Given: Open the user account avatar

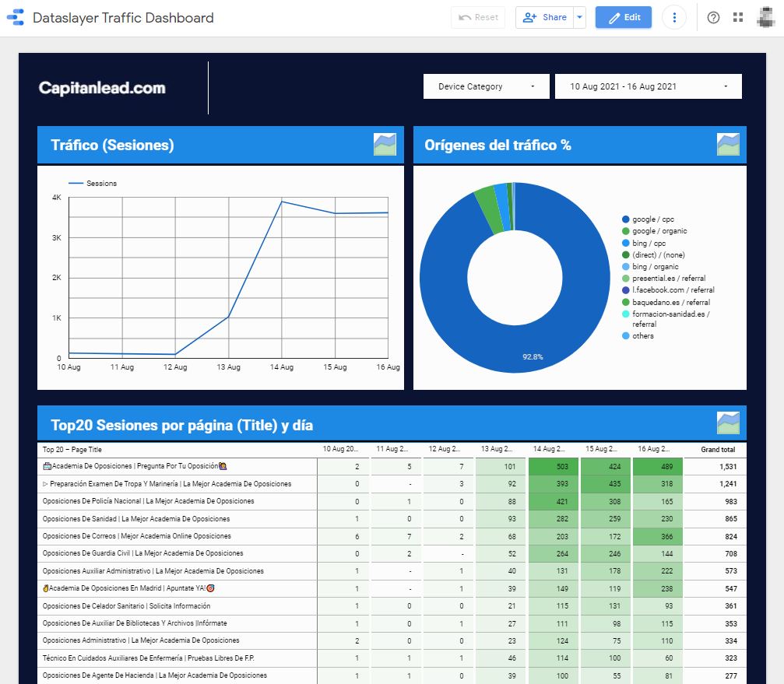Looking at the screenshot, I should tap(765, 17).
